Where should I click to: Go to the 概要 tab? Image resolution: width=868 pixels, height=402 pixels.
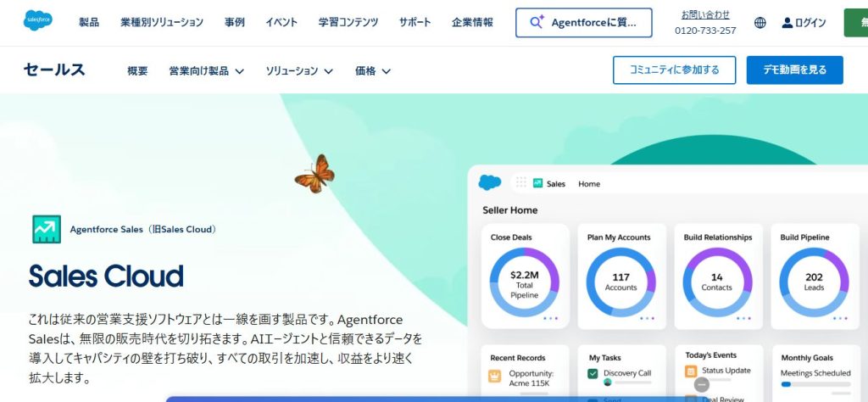137,71
